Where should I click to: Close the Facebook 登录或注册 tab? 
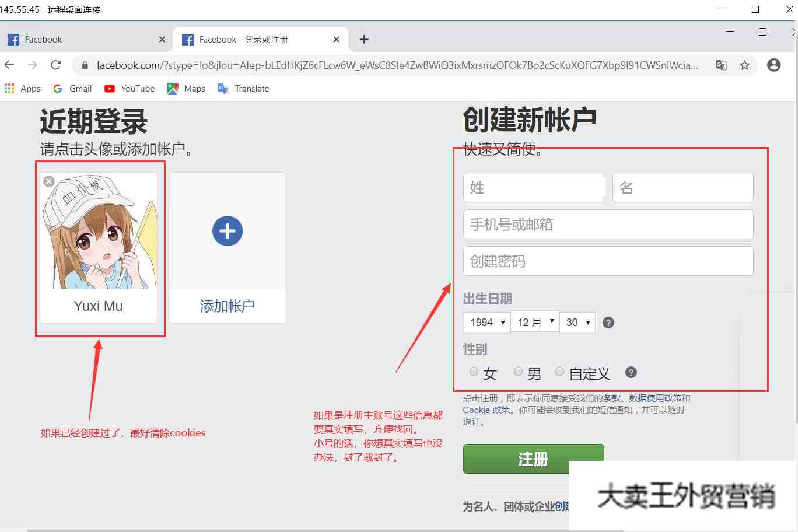point(336,39)
